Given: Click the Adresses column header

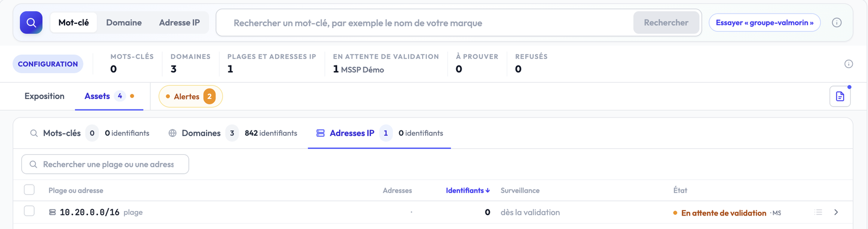Looking at the screenshot, I should coord(397,191).
